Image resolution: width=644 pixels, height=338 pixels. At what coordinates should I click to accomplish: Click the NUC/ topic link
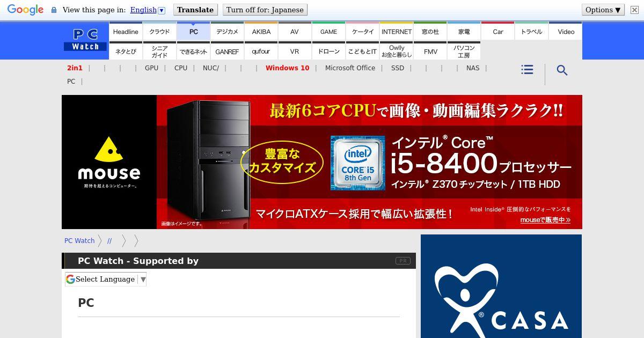pos(211,68)
